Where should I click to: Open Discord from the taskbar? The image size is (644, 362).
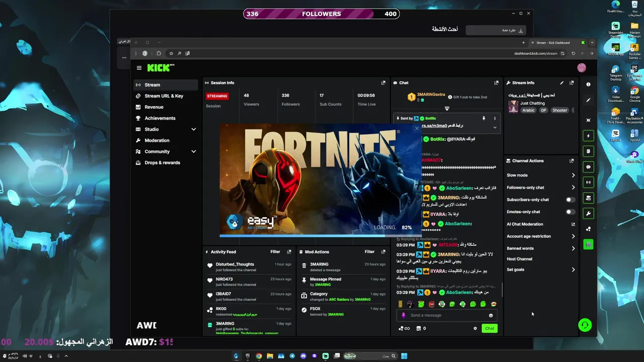(x=303, y=356)
